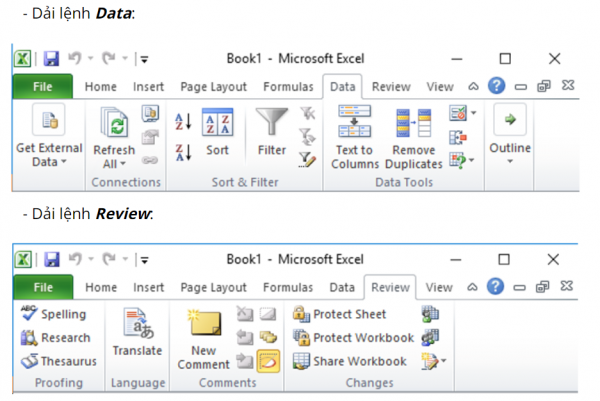Open Track Changes dropdown
The image size is (600, 401).
(434, 361)
